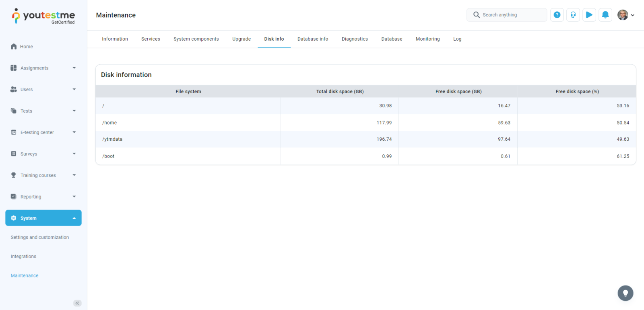Screen dimensions: 644x310
Task: Open the Diagnostics tab
Action: [x=355, y=39]
